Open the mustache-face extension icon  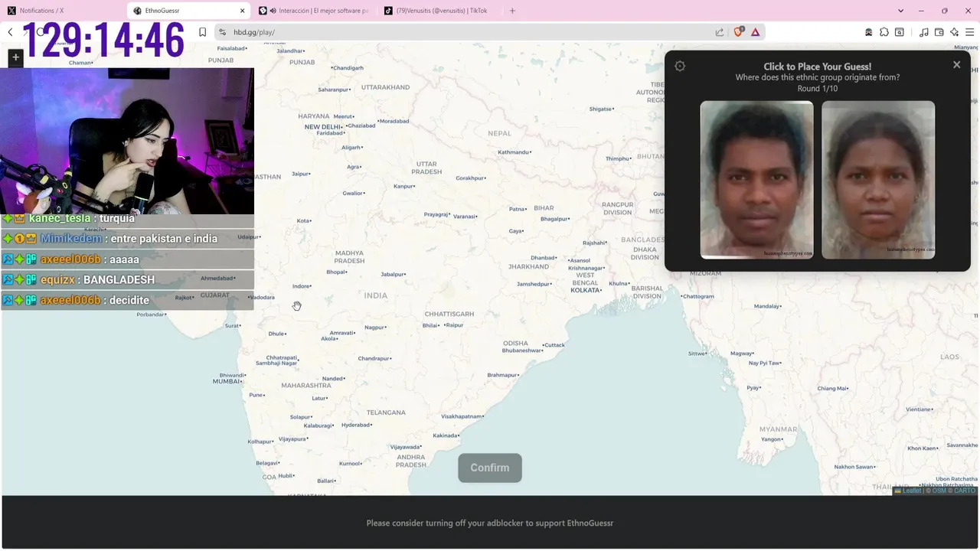(x=868, y=32)
